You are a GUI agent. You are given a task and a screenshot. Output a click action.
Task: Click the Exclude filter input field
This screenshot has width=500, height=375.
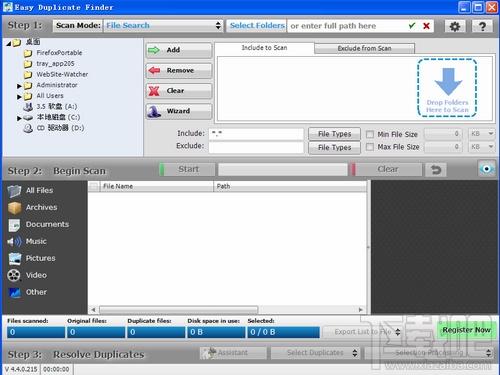pyautogui.click(x=256, y=147)
